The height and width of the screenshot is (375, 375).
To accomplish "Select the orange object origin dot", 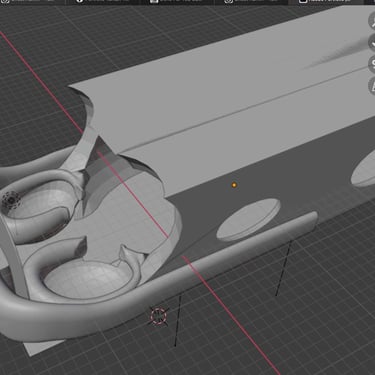I will tap(234, 185).
